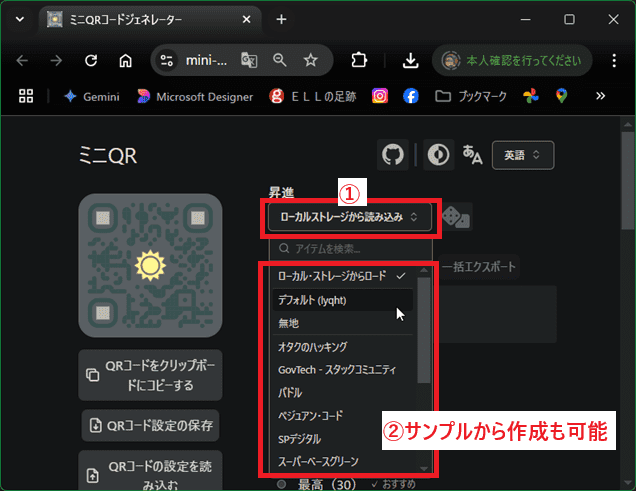Open the GitHub repository icon
636x491 pixels.
(x=393, y=155)
